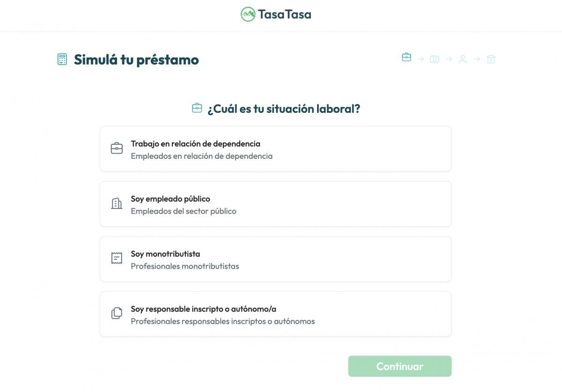Select 'Soy empleado público'
Image resolution: width=562 pixels, height=392 pixels.
coord(275,203)
